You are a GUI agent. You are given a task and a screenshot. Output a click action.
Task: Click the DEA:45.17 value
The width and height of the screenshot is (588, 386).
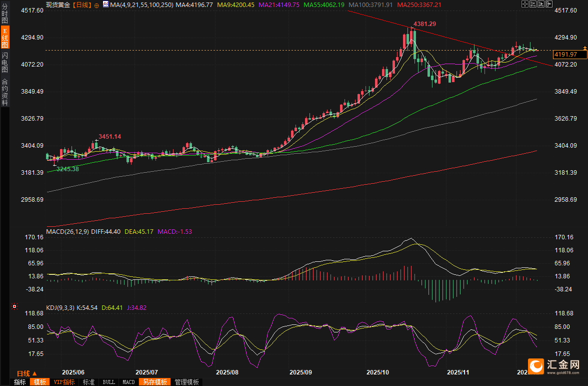139,232
